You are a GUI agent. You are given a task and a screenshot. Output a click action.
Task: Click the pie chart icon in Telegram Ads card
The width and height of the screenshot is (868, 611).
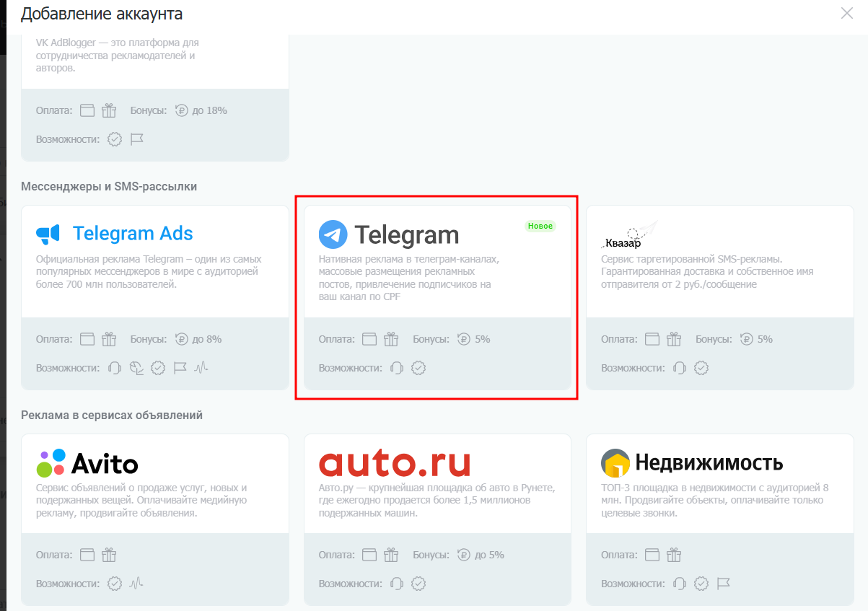[x=136, y=368]
